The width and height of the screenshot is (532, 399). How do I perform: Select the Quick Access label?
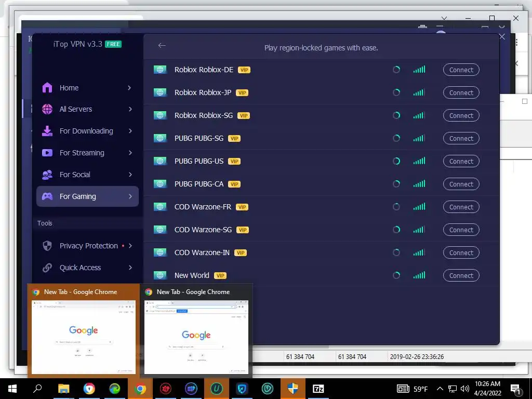80,268
